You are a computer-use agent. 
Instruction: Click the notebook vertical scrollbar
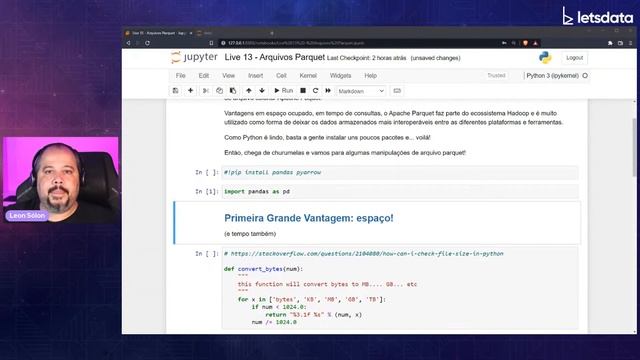pos(634,147)
